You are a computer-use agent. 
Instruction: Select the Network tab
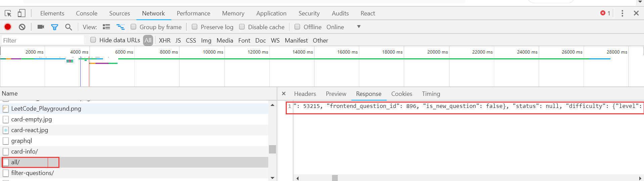(153, 13)
